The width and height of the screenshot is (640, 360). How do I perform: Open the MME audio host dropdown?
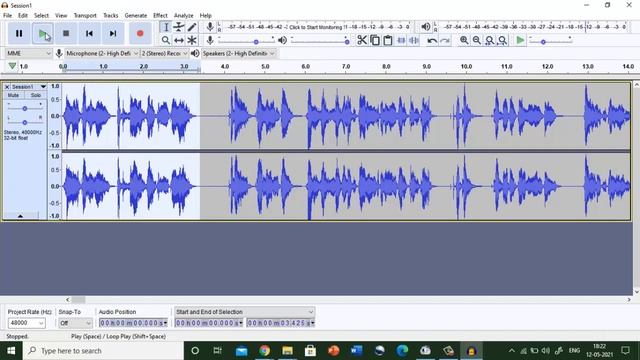pos(28,53)
